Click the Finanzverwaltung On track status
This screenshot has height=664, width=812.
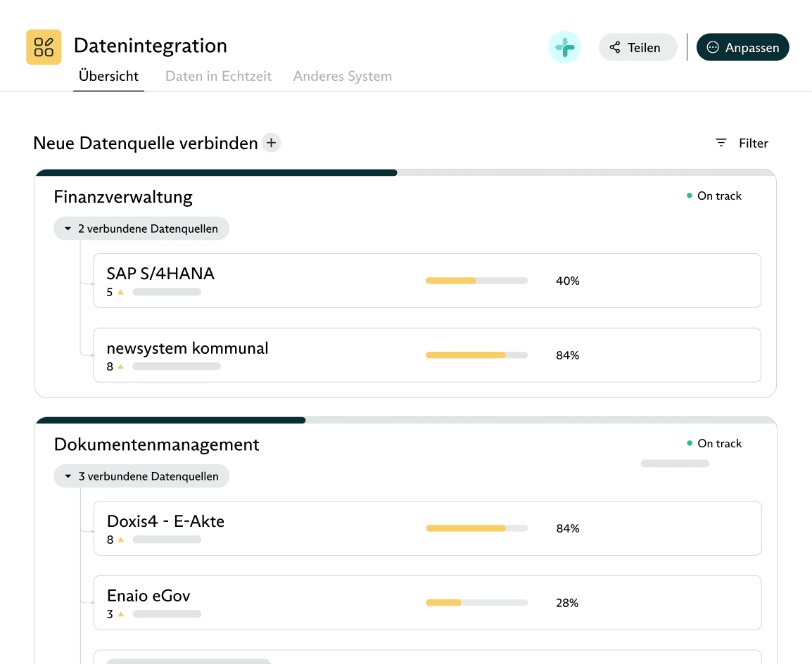tap(714, 196)
